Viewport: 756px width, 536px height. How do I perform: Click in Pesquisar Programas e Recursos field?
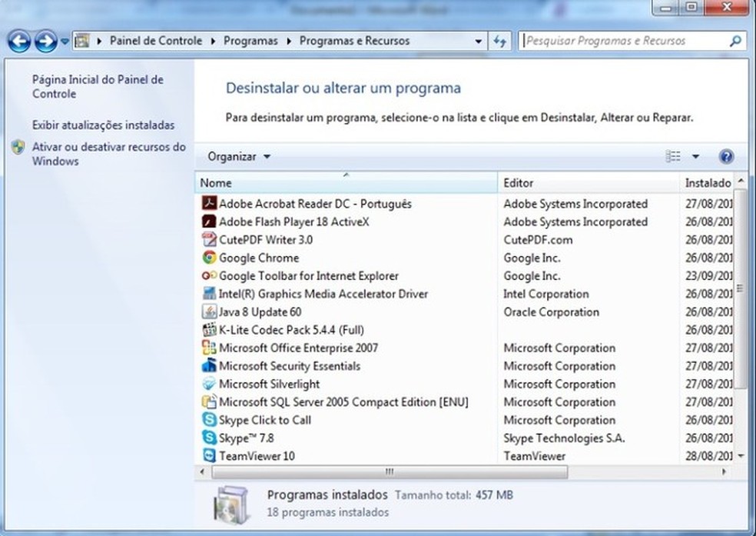coord(625,41)
